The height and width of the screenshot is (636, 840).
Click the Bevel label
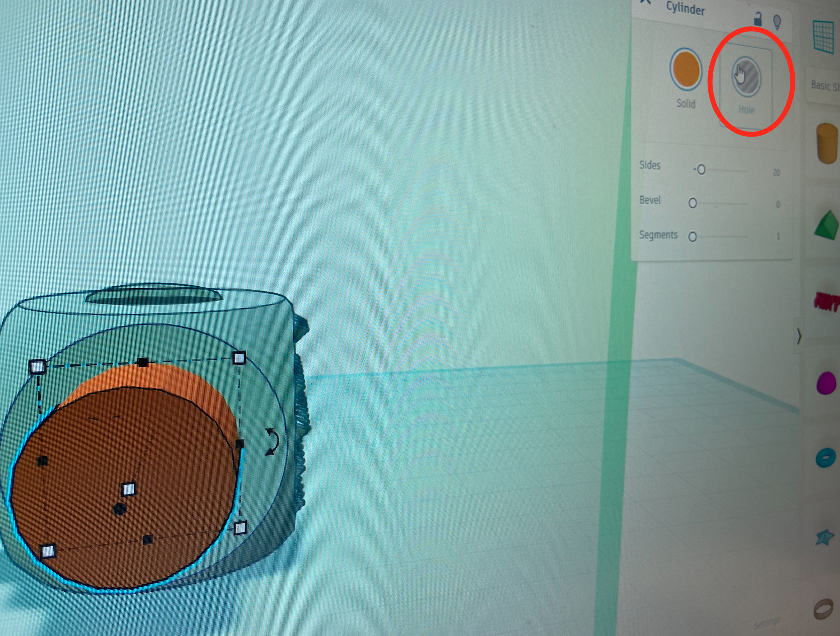pos(650,200)
